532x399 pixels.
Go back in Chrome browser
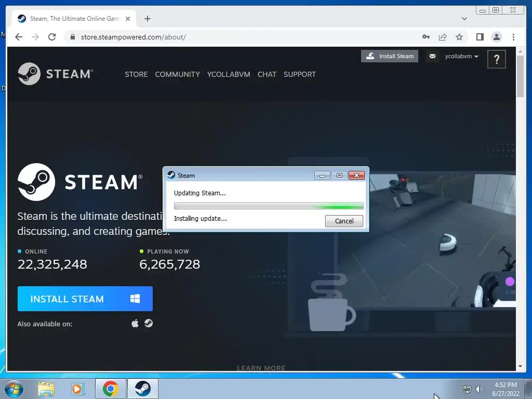19,37
